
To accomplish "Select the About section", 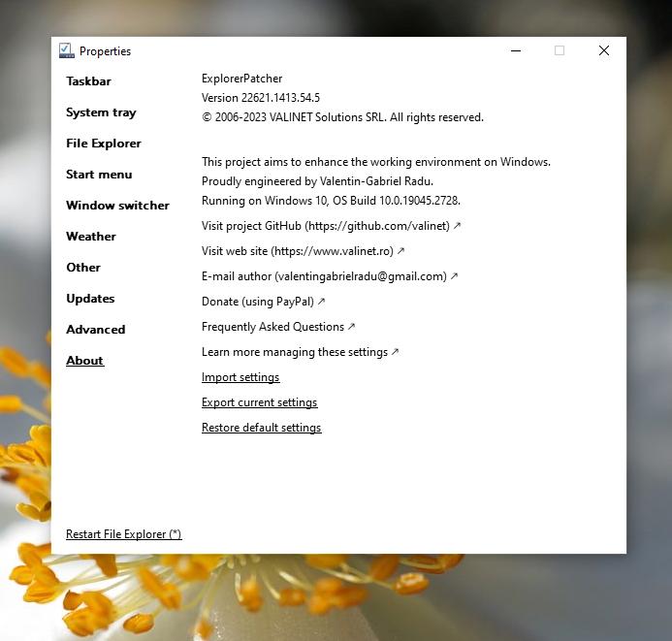I will pos(84,361).
